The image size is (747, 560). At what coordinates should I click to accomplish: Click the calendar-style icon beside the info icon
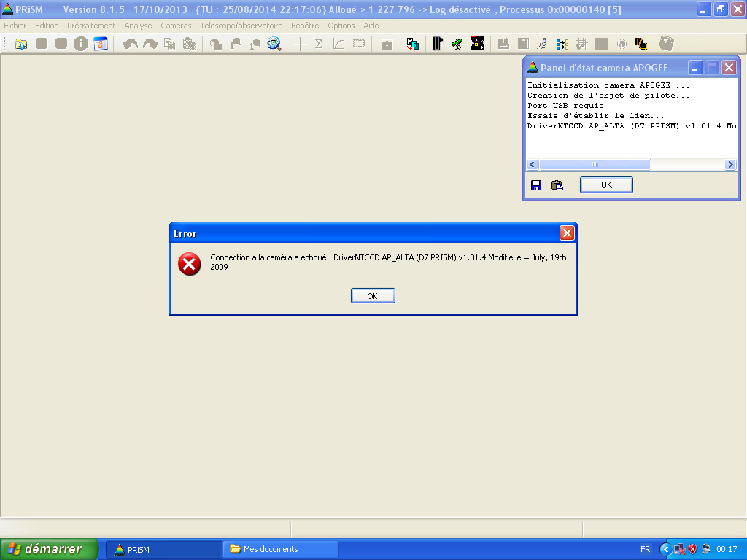(101, 44)
